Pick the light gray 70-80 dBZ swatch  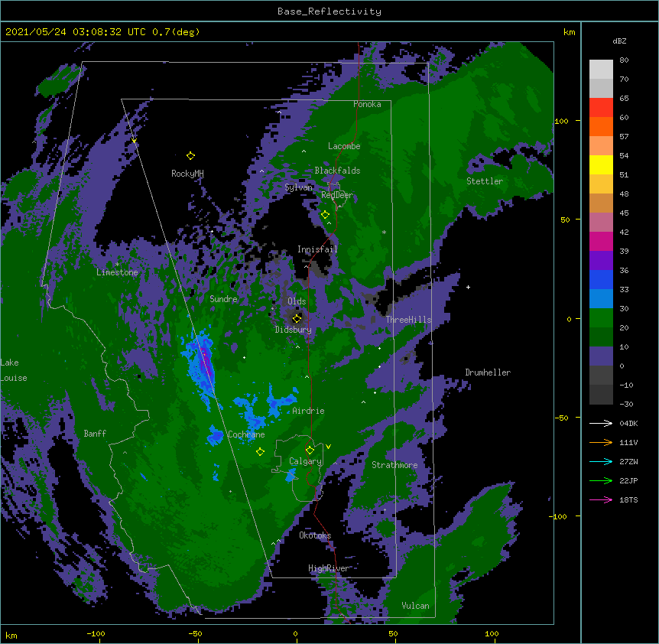(x=601, y=70)
